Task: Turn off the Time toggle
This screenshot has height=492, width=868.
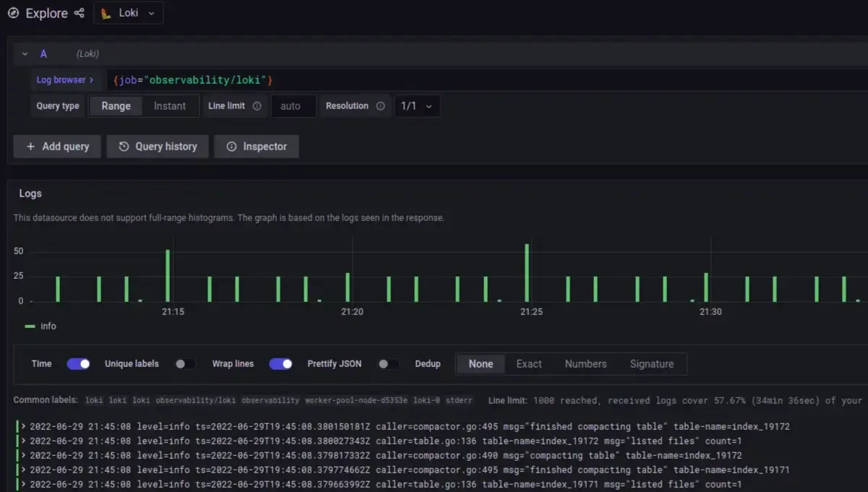Action: [79, 364]
